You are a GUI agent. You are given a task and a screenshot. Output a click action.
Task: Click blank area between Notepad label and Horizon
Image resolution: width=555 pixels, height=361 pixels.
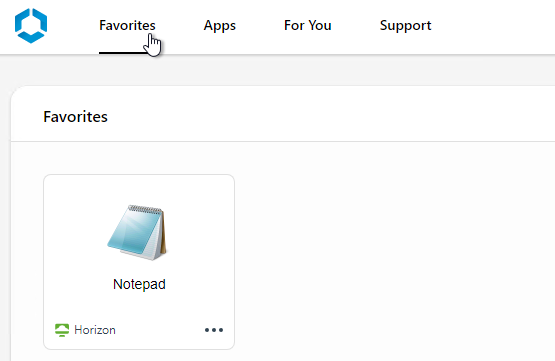pyautogui.click(x=139, y=307)
